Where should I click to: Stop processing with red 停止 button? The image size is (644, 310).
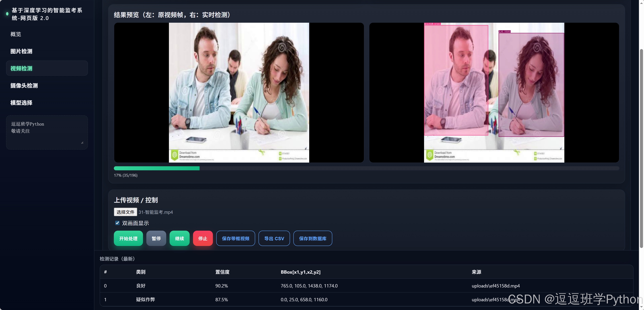tap(202, 238)
